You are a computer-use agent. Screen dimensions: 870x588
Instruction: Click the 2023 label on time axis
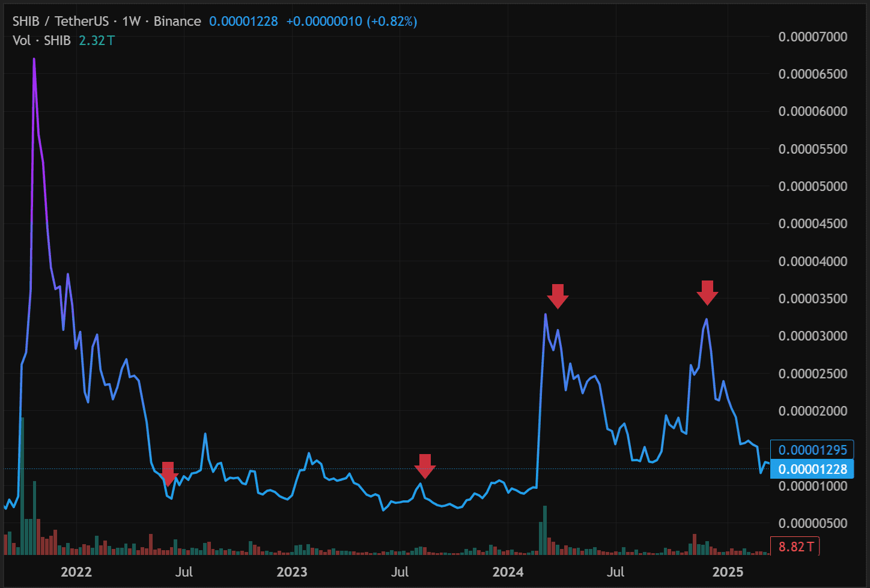tap(292, 572)
